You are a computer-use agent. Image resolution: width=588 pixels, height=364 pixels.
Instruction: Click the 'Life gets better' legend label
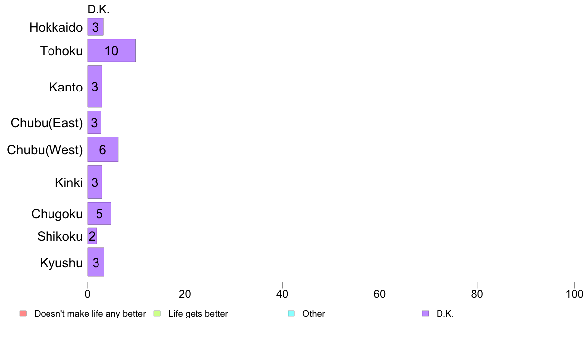pyautogui.click(x=198, y=314)
